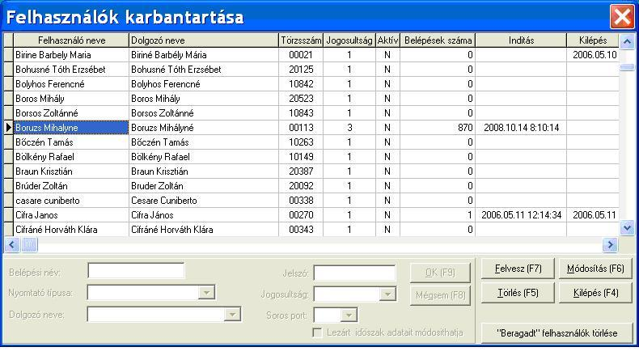Select user Boros Mihály
This screenshot has height=364, width=639.
pos(71,99)
